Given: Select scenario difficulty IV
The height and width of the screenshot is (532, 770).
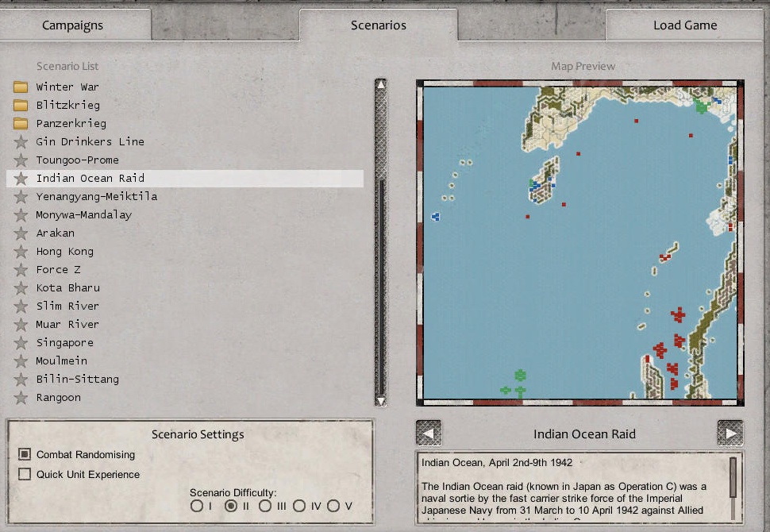Looking at the screenshot, I should [299, 506].
